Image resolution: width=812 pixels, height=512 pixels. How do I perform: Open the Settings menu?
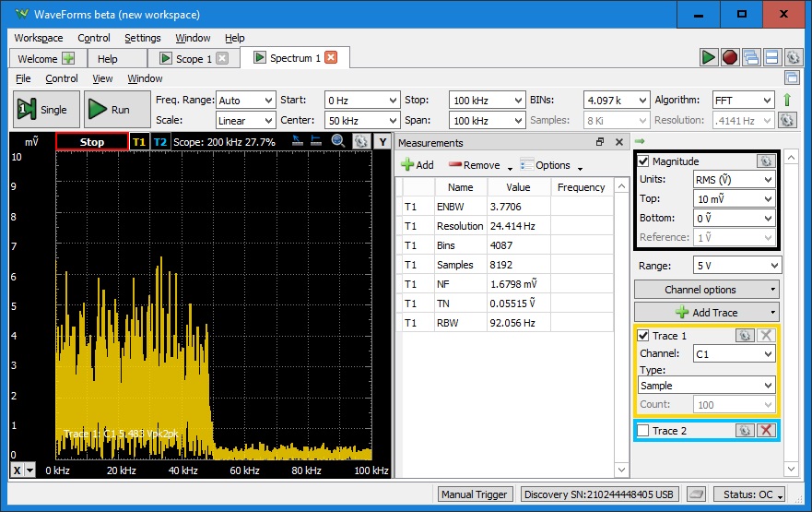pos(142,38)
